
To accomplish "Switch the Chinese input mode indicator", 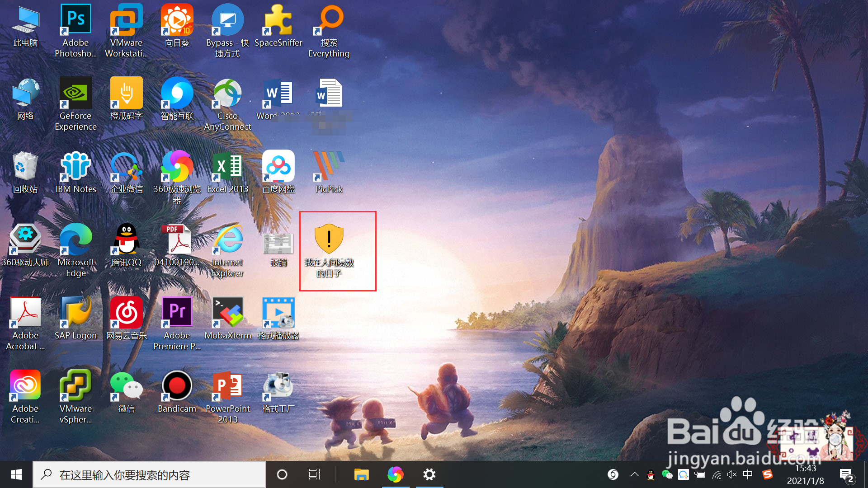I will point(748,474).
